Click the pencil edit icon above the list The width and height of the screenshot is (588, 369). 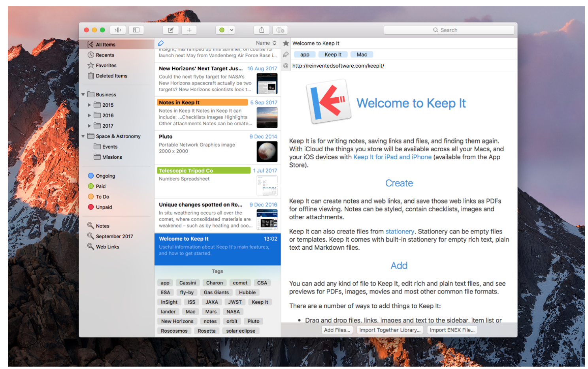pyautogui.click(x=161, y=43)
